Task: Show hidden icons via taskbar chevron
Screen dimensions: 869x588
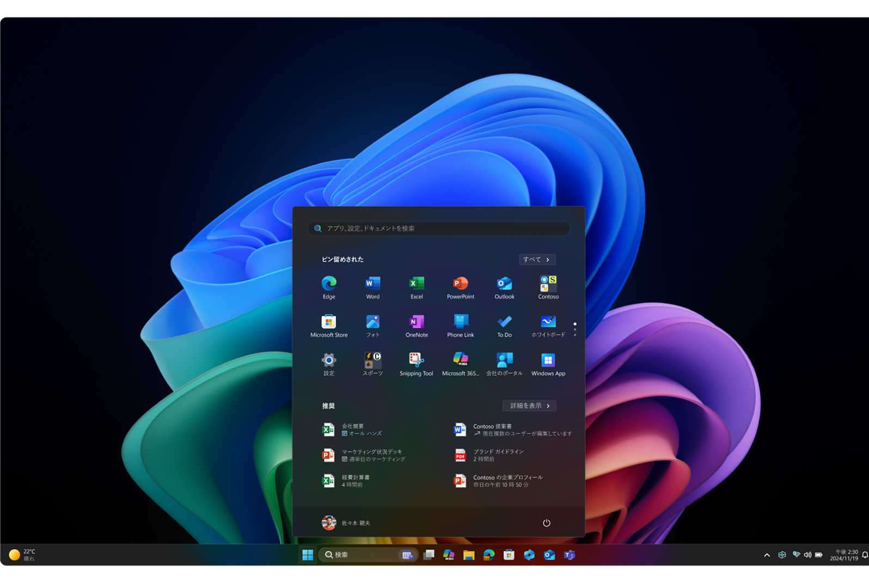Action: [x=767, y=555]
